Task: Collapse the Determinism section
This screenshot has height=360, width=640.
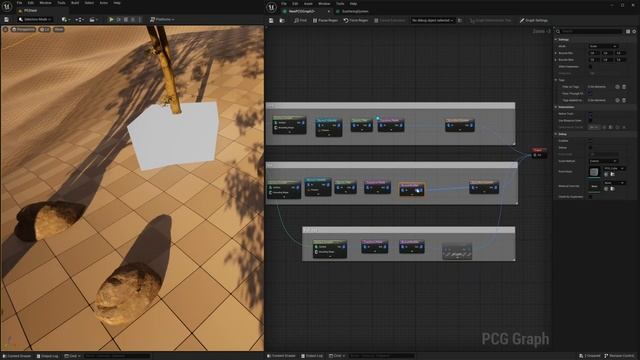Action: click(x=556, y=107)
